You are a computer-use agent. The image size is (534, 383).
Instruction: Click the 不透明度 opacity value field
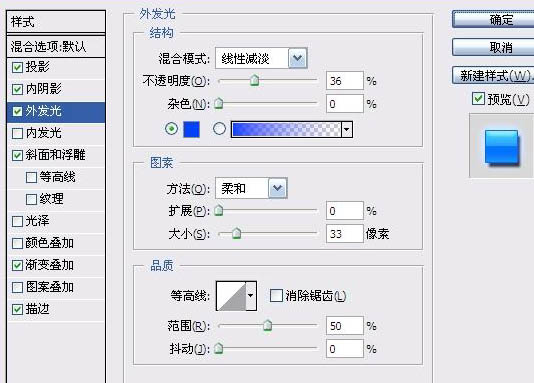coord(345,81)
